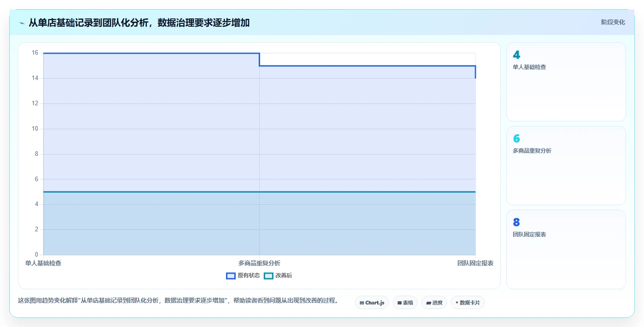Click the y-axis value 16
Viewport: 644px width, 327px height.
(x=35, y=53)
